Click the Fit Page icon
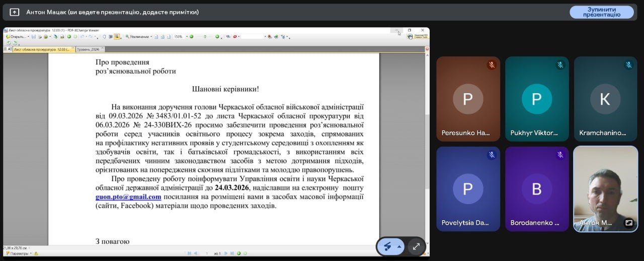644x261 pixels. click(163, 37)
